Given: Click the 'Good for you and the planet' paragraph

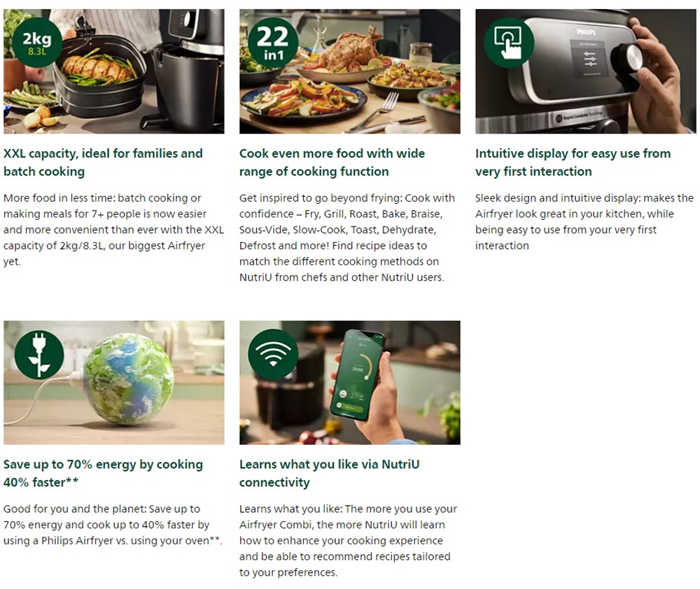Looking at the screenshot, I should (113, 525).
